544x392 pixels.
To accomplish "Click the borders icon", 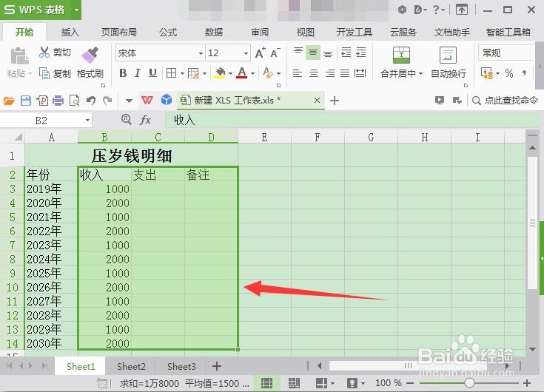I will tap(172, 73).
